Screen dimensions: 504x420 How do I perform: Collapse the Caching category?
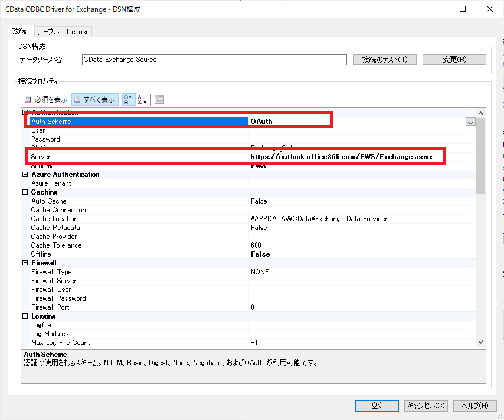(x=25, y=192)
